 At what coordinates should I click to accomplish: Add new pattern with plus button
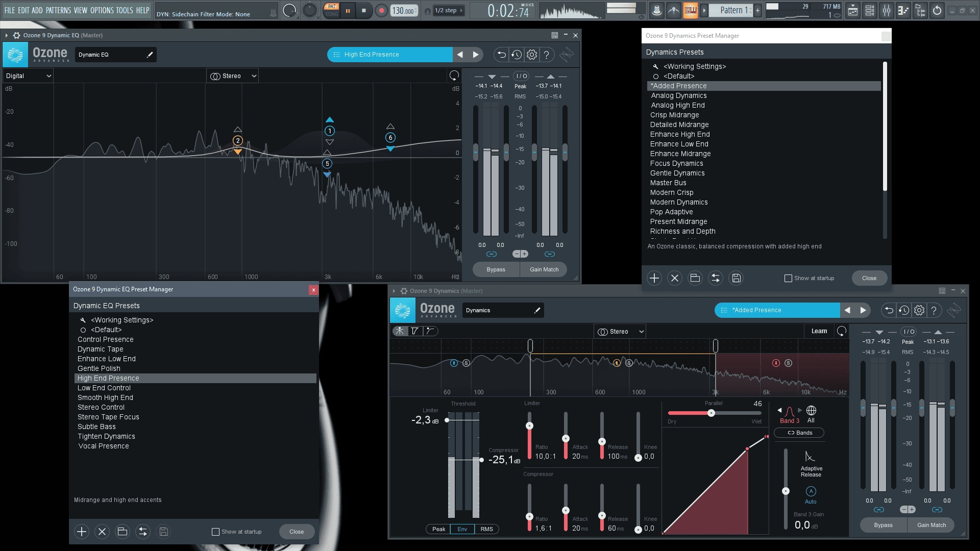click(757, 10)
